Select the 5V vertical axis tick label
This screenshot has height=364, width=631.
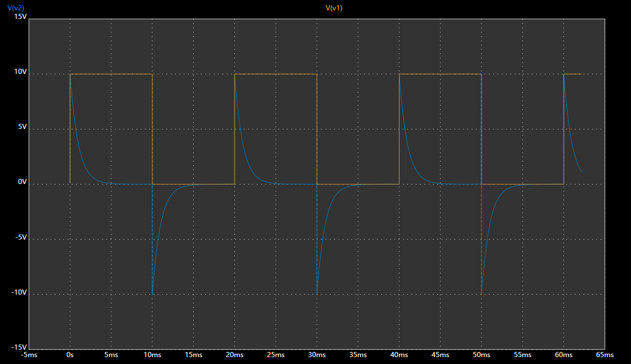(22, 127)
